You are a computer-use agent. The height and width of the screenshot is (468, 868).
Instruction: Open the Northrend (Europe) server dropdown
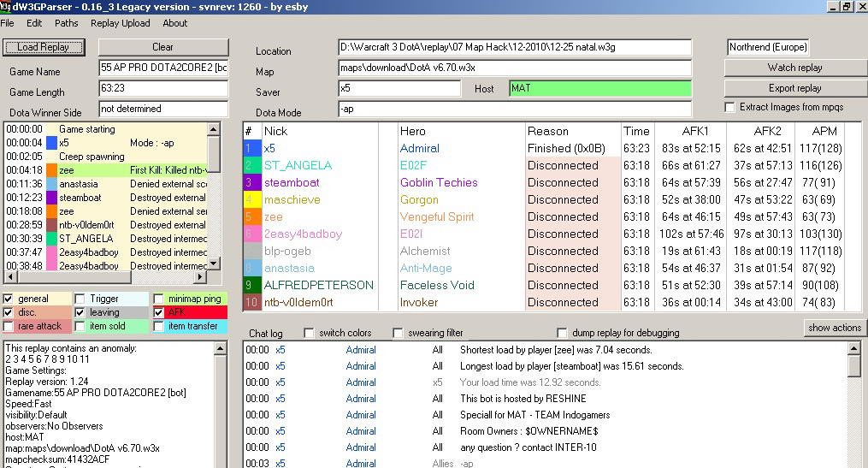click(x=767, y=47)
